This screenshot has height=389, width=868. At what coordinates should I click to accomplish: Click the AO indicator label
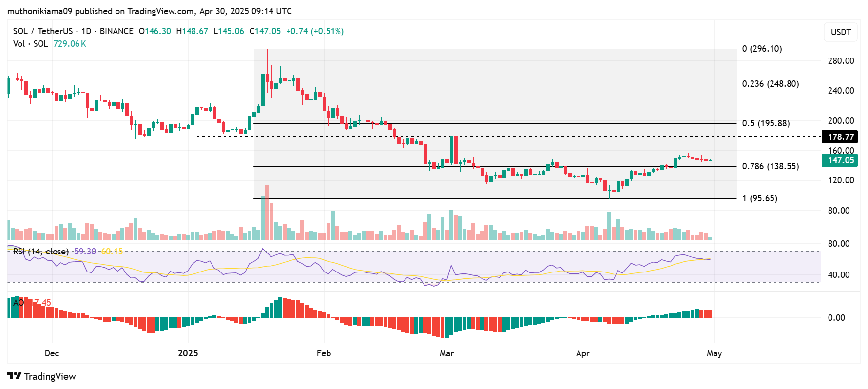coord(19,303)
